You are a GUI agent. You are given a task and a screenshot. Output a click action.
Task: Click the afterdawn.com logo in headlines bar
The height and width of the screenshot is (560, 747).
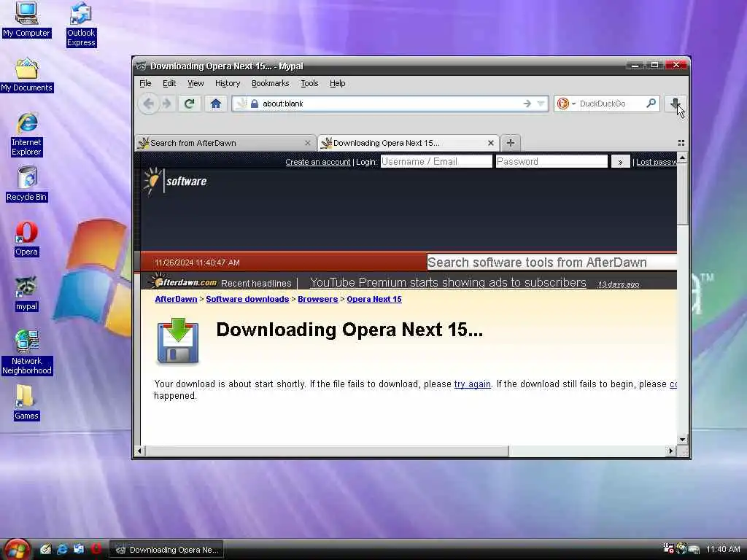click(x=183, y=282)
